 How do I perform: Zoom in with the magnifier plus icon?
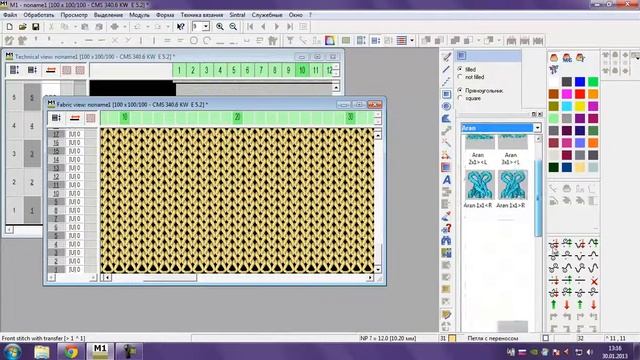coord(220,27)
